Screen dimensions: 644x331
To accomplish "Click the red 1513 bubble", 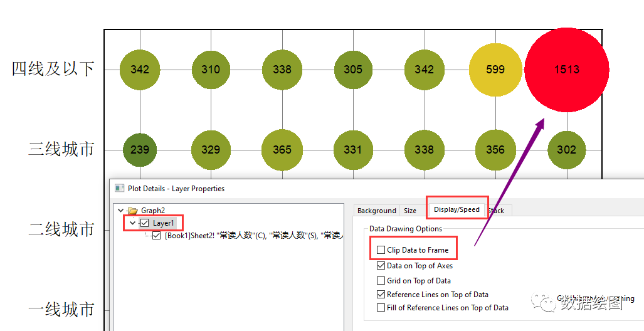I will coord(566,70).
